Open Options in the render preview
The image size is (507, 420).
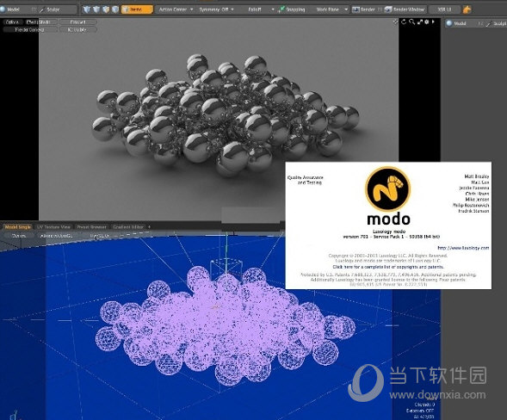coord(12,22)
